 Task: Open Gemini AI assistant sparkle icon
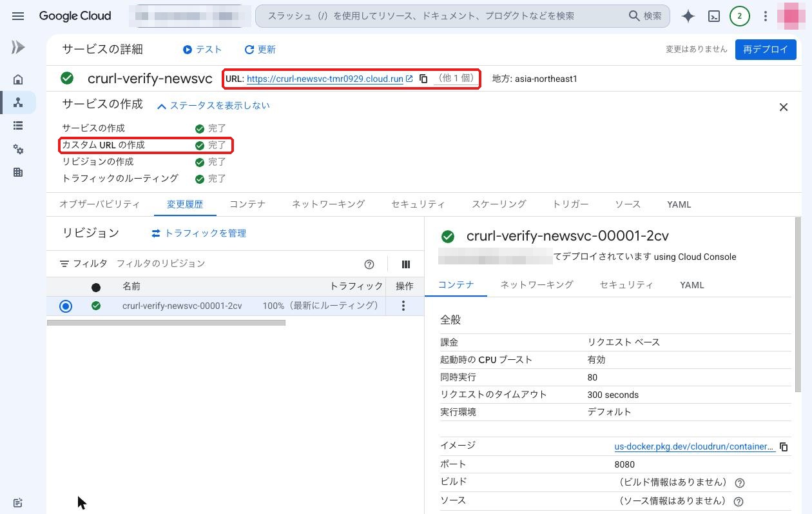click(x=688, y=16)
